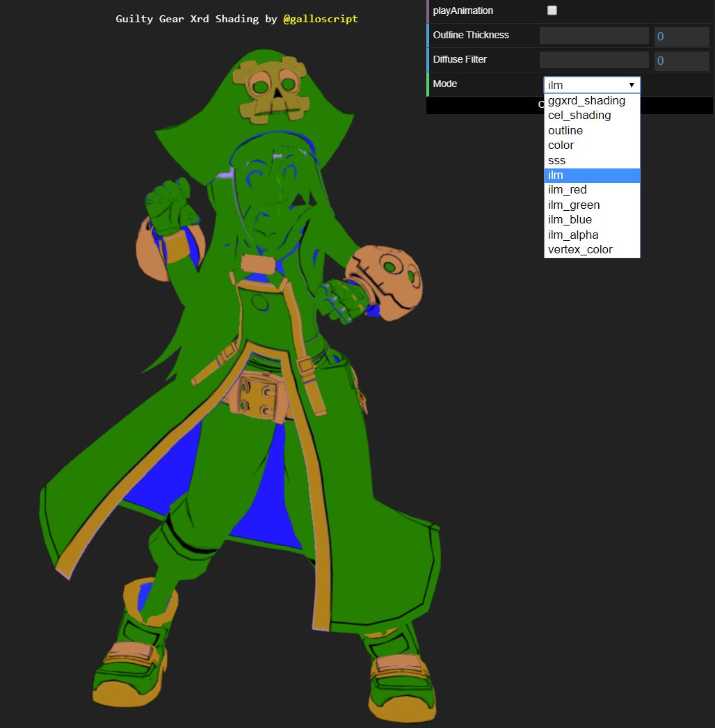This screenshot has height=728, width=715.
Task: Pick ilm_red in the dropdown list
Action: click(592, 190)
